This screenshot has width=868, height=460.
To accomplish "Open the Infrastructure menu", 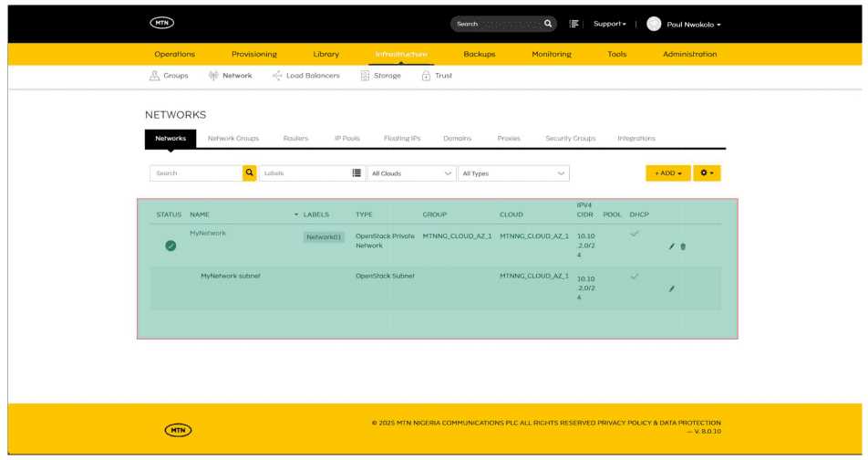I will pyautogui.click(x=401, y=55).
